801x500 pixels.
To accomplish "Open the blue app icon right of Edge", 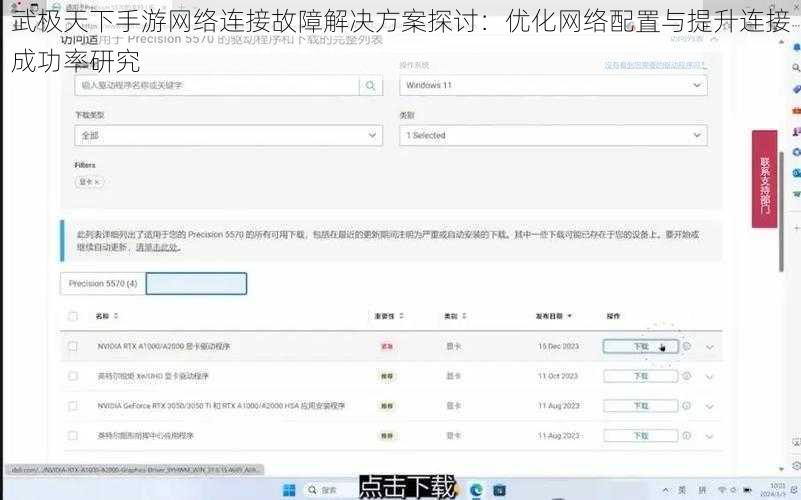I will click(x=500, y=490).
